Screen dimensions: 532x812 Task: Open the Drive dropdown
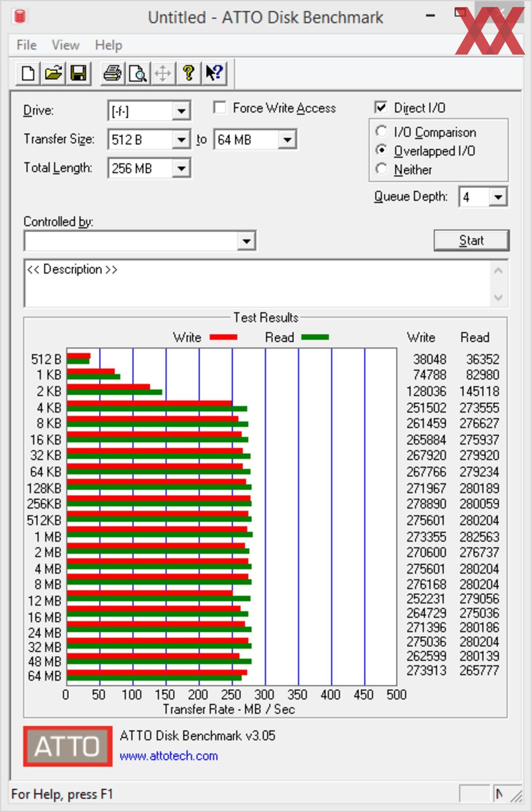click(x=181, y=111)
